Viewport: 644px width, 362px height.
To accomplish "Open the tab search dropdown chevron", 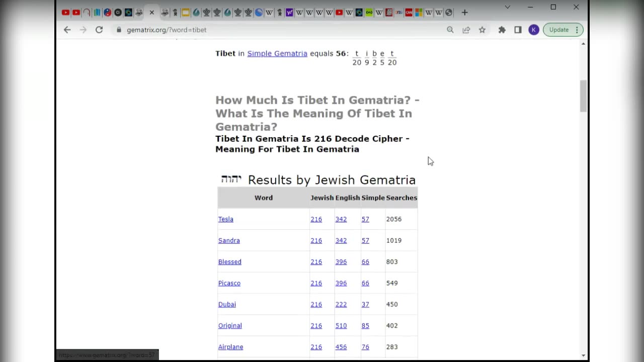I will point(507,7).
